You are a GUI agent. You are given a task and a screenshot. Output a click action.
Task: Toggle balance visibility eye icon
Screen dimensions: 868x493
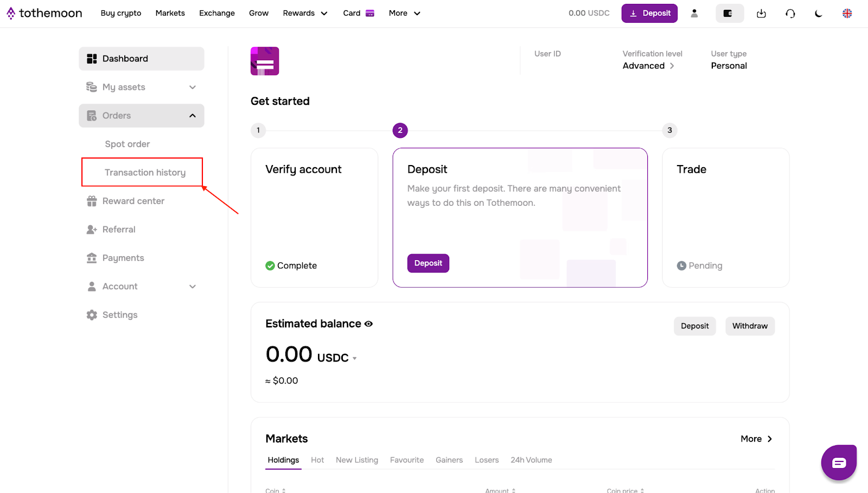(369, 324)
